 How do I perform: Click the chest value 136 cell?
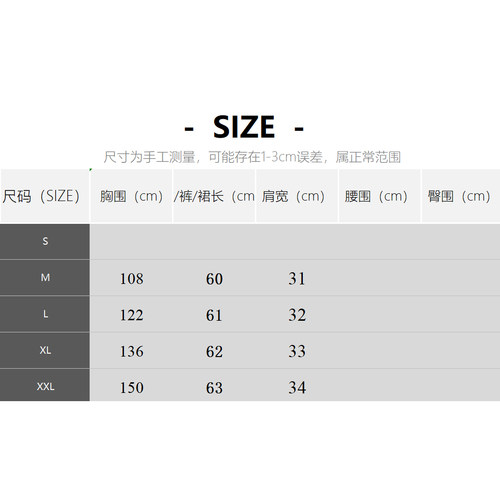pos(132,351)
